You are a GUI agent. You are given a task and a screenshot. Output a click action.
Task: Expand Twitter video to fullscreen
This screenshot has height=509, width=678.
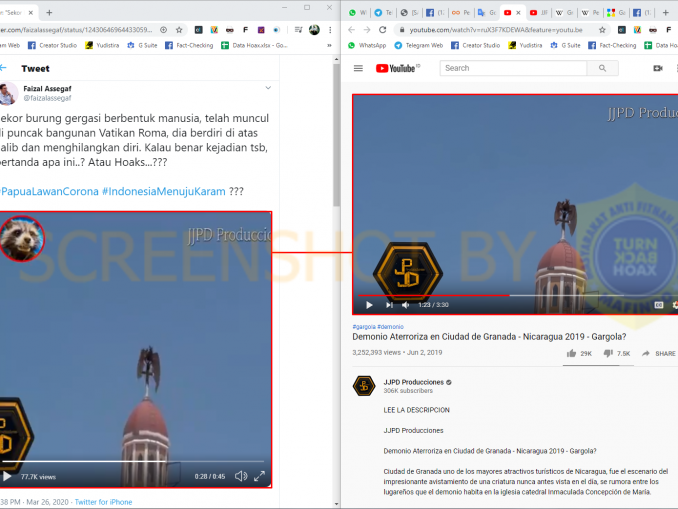pos(259,476)
